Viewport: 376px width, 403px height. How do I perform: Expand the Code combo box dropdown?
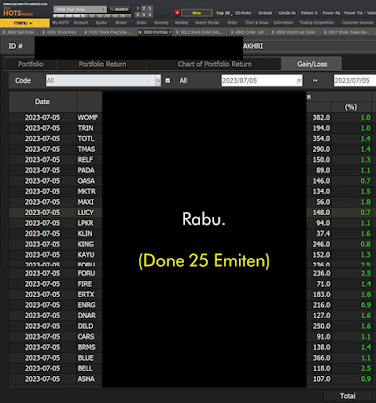148,81
